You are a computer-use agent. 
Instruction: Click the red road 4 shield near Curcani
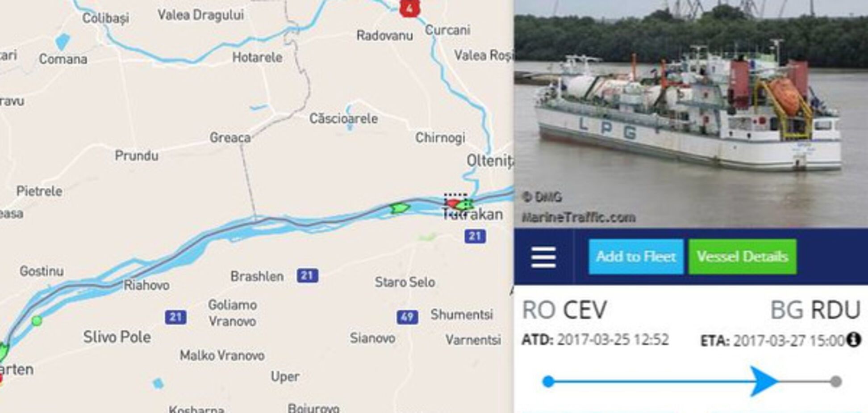[409, 8]
